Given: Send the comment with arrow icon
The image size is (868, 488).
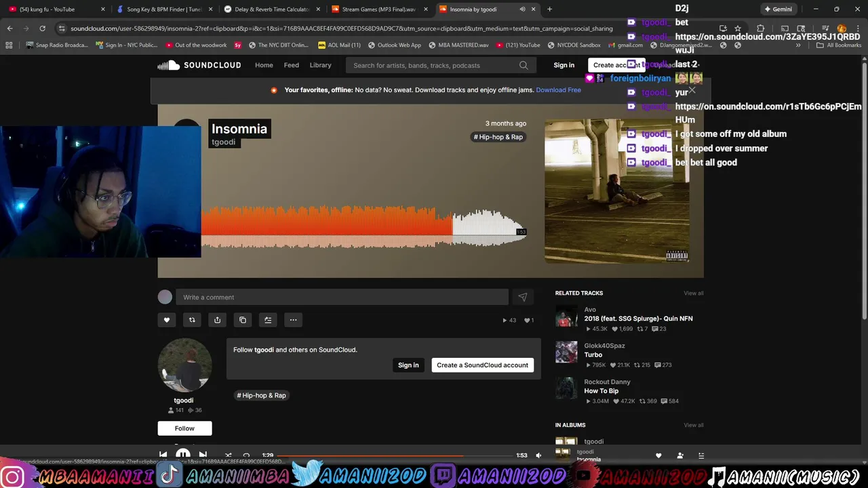Looking at the screenshot, I should point(523,297).
